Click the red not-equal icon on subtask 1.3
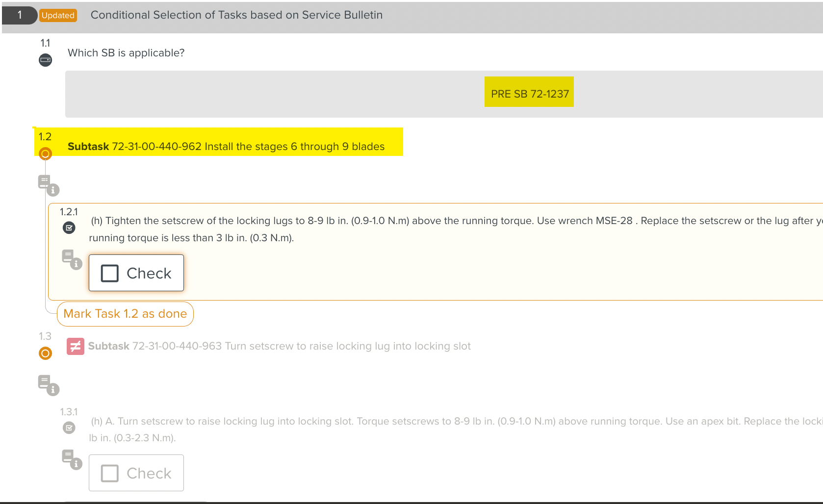 75,347
